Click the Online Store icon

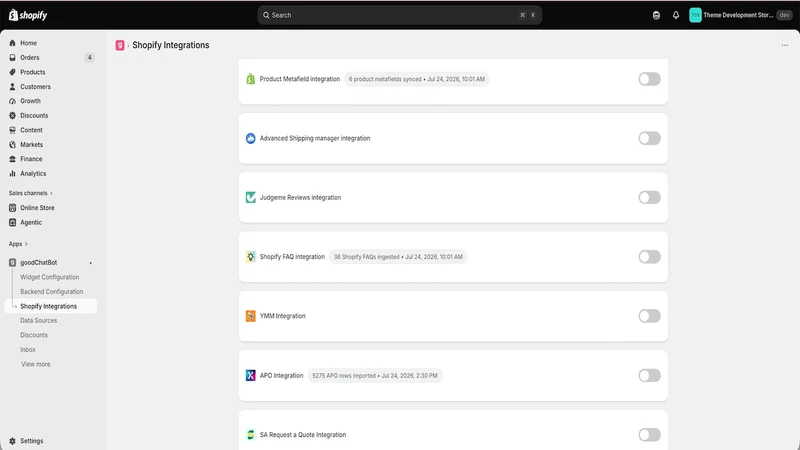tap(12, 208)
